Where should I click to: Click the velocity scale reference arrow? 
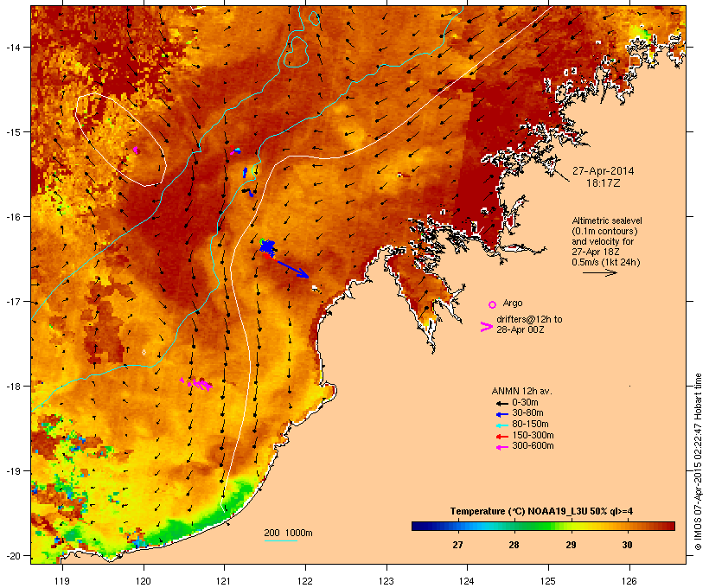(x=599, y=272)
